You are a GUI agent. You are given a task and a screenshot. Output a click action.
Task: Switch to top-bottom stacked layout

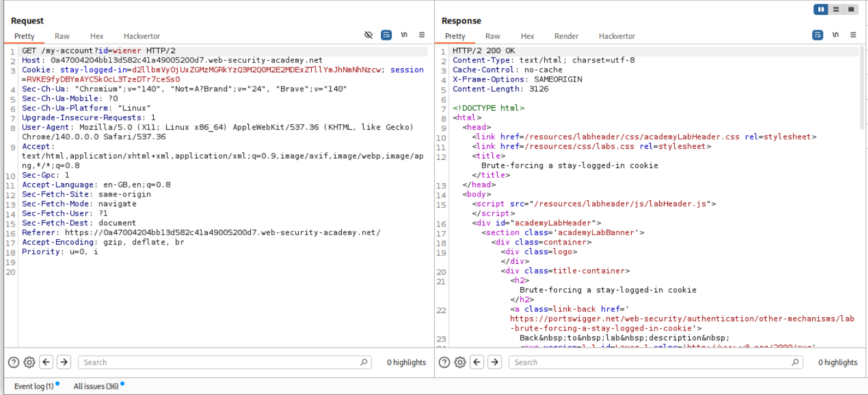836,9
